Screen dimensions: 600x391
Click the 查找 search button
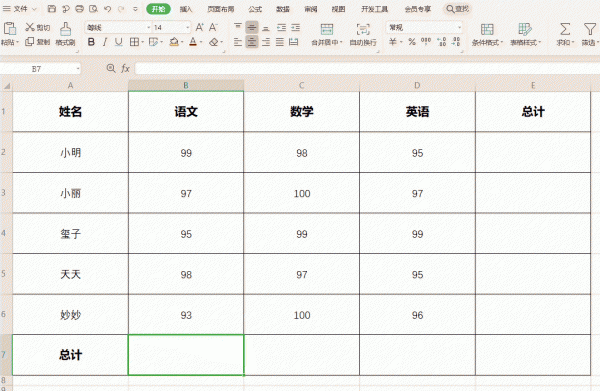tap(457, 9)
